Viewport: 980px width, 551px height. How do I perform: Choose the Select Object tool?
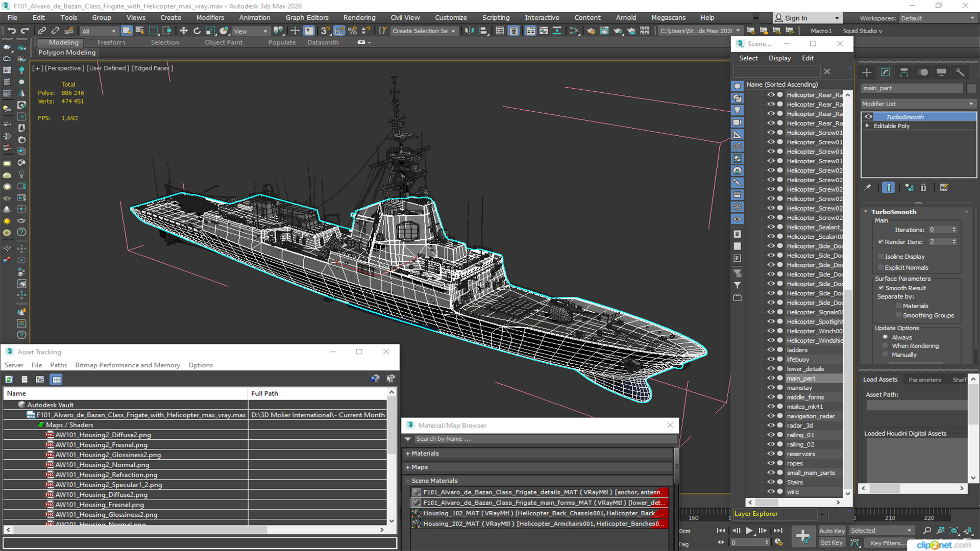point(127,31)
